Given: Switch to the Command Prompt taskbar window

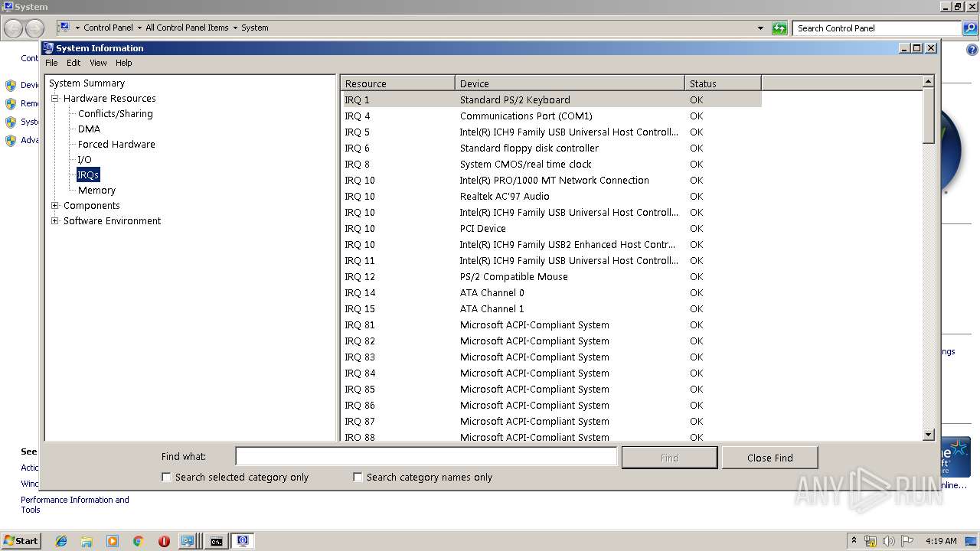Looking at the screenshot, I should [x=217, y=541].
